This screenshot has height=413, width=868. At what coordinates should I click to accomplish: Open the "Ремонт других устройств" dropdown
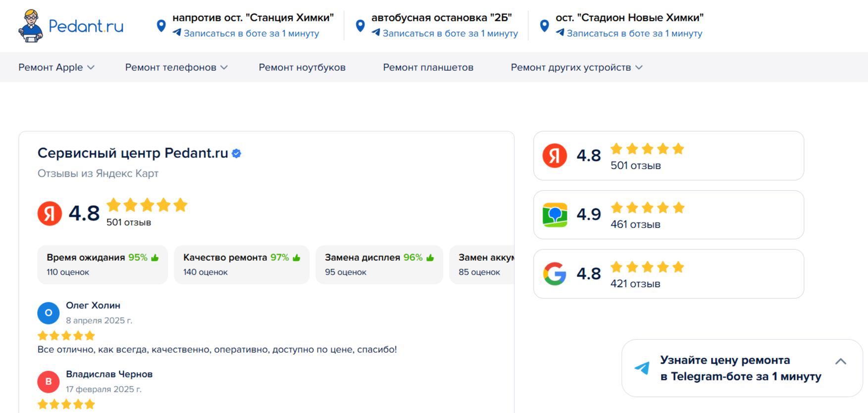pyautogui.click(x=576, y=67)
